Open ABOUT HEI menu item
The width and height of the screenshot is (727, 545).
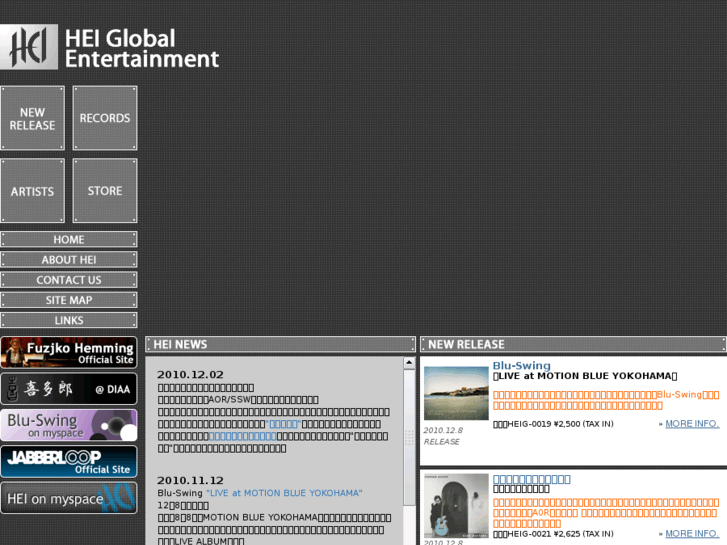(69, 260)
